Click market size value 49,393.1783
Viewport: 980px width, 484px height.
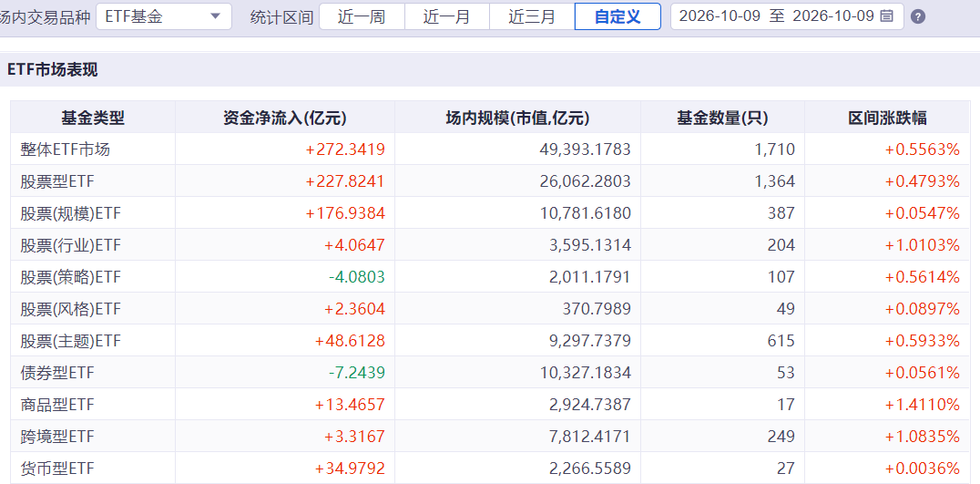(585, 149)
